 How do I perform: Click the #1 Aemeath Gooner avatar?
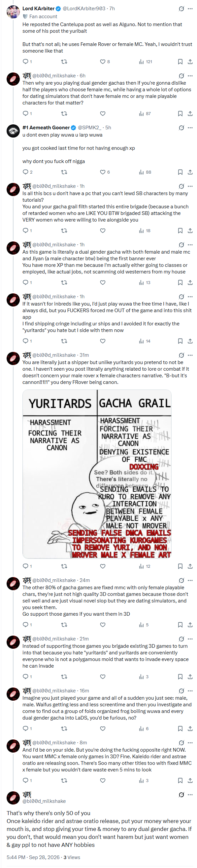pyautogui.click(x=13, y=131)
